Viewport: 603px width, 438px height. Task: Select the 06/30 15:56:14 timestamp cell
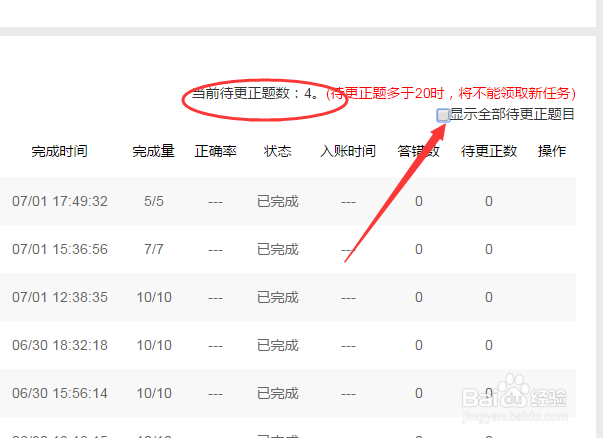[x=60, y=393]
